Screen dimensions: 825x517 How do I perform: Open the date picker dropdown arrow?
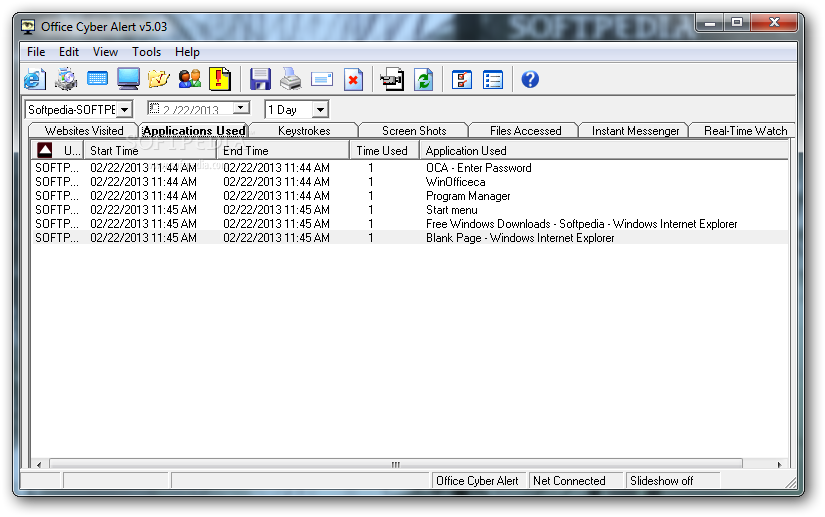tap(241, 108)
